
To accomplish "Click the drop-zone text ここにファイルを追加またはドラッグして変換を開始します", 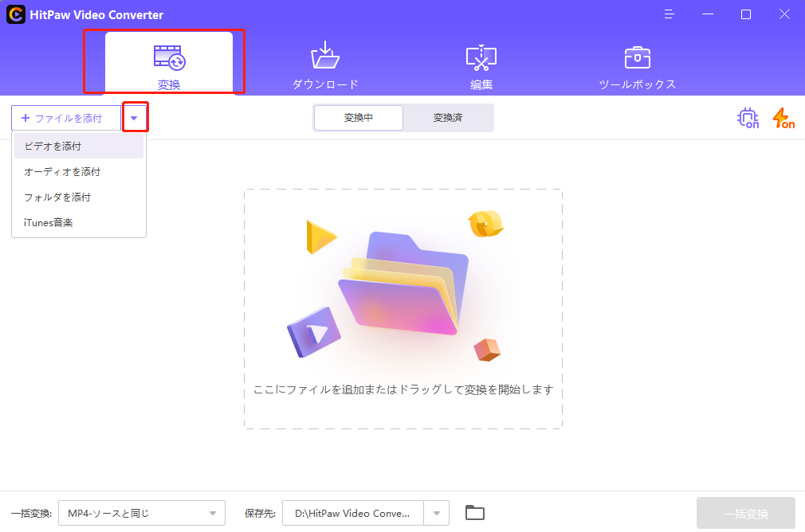I will pos(403,389).
